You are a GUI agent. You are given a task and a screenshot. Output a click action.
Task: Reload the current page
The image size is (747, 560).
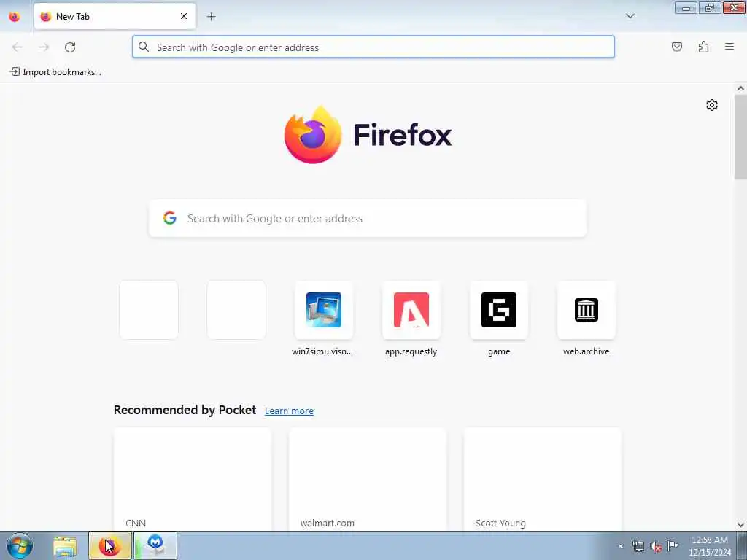[x=70, y=47]
